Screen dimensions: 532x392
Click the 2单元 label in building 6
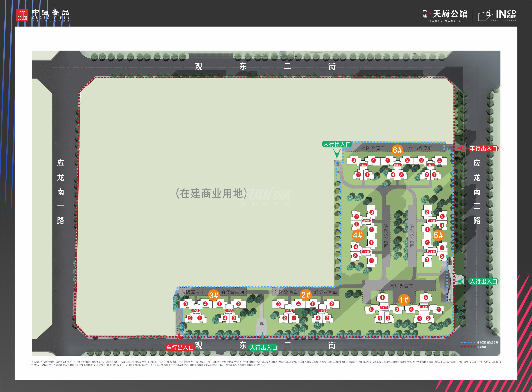coord(397,165)
